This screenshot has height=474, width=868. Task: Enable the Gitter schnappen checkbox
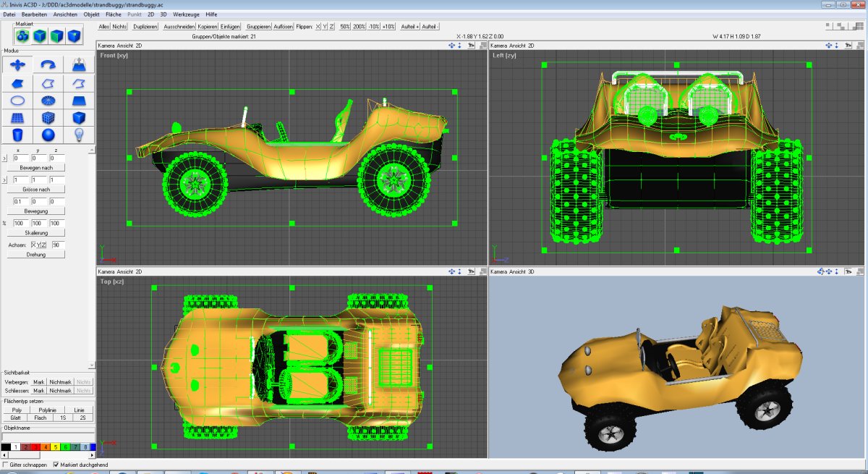pyautogui.click(x=7, y=465)
